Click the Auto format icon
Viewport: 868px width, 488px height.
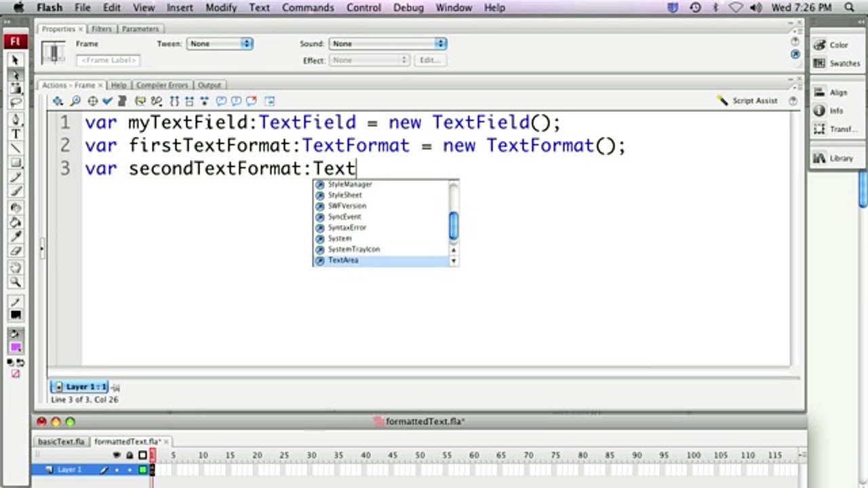coord(122,101)
